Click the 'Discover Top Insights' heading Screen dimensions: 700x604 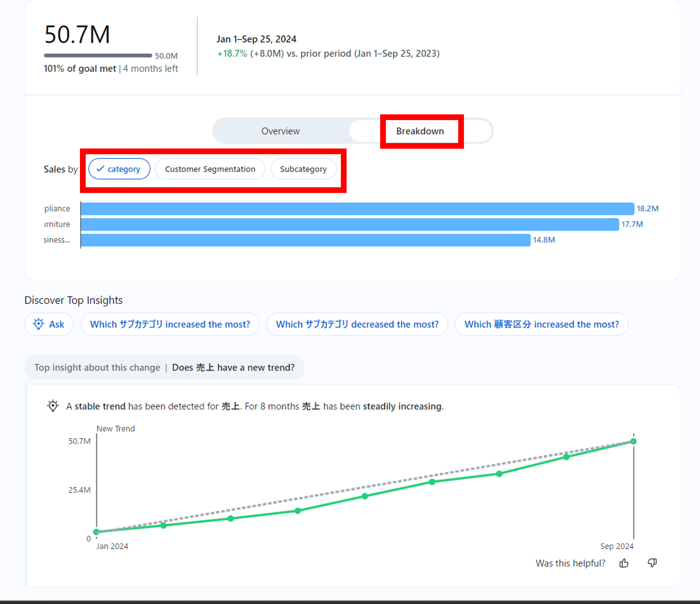(x=74, y=300)
